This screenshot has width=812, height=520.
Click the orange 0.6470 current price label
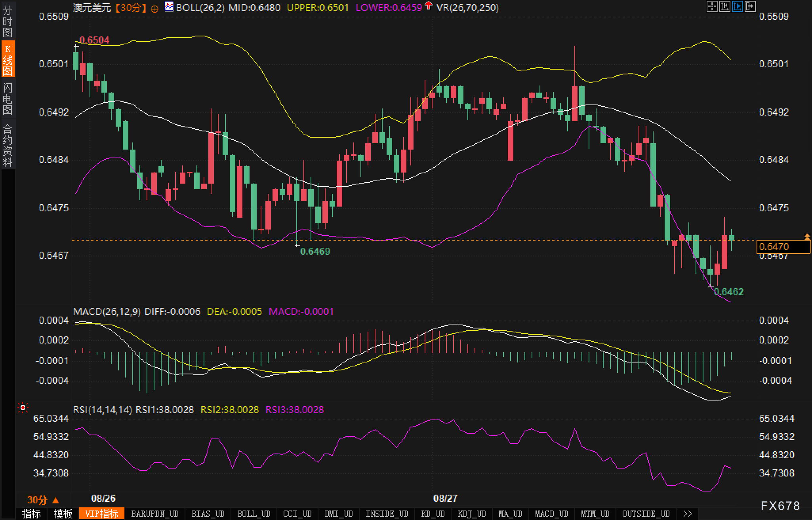click(x=783, y=247)
